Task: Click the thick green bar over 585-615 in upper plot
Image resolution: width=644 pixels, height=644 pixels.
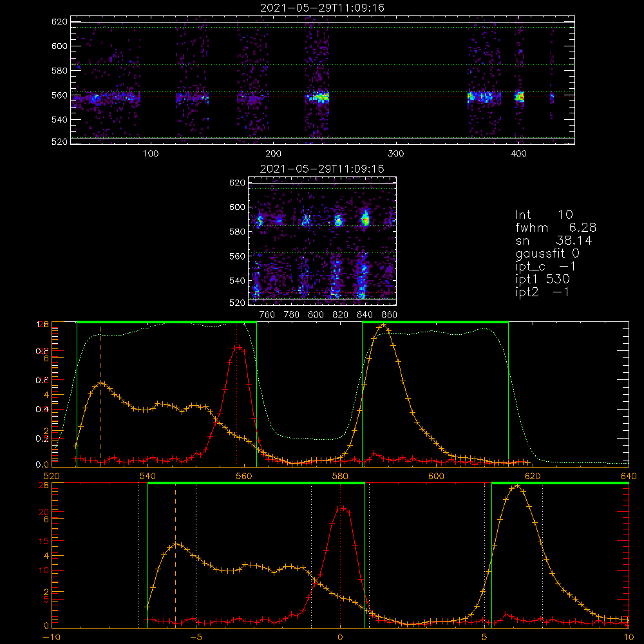Action: (x=435, y=322)
